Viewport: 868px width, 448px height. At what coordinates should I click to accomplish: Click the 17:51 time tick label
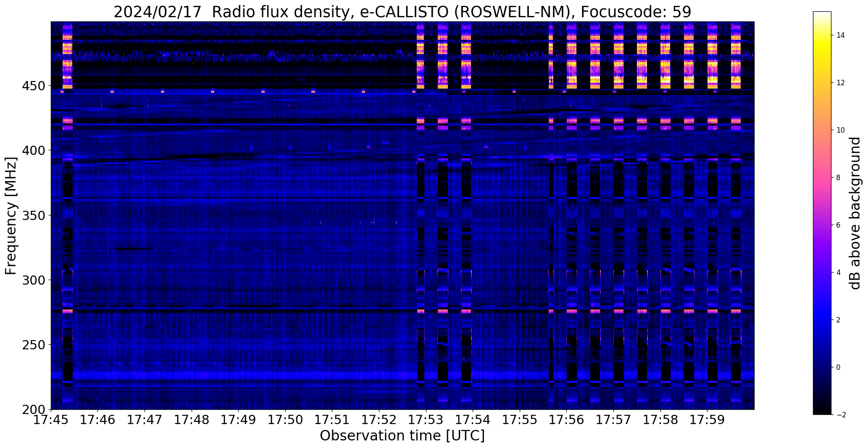coord(332,420)
